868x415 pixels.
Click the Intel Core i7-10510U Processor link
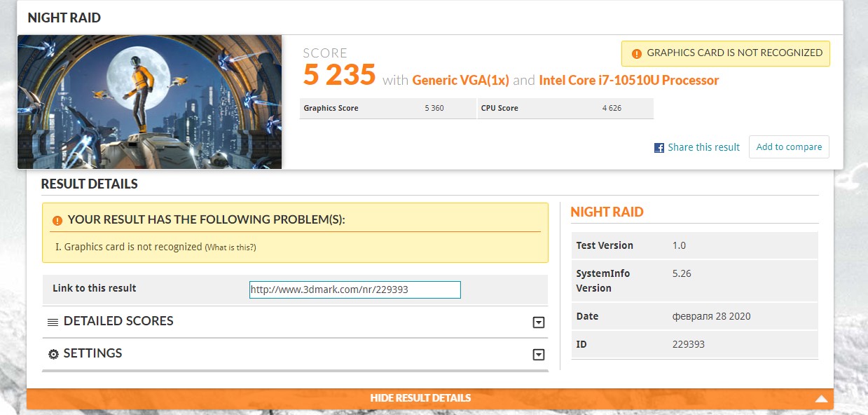click(628, 80)
